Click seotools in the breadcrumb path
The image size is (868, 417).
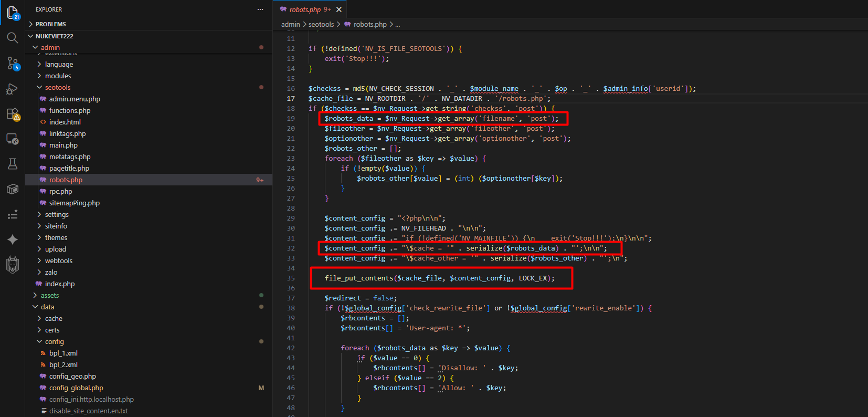coord(321,24)
